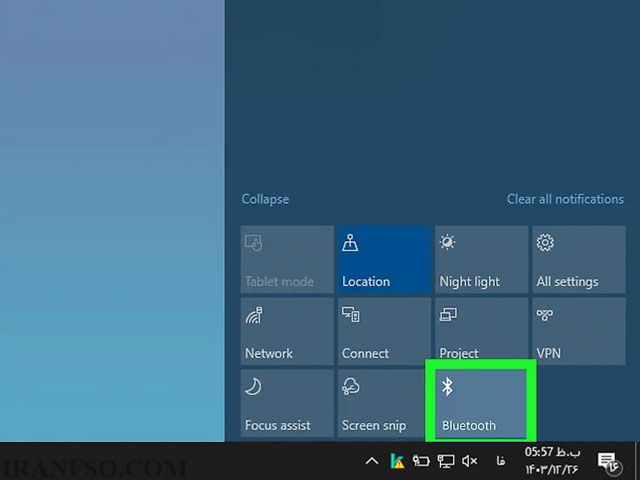This screenshot has width=640, height=480.
Task: Click the greyed Tablet mode tile
Action: coord(287,260)
